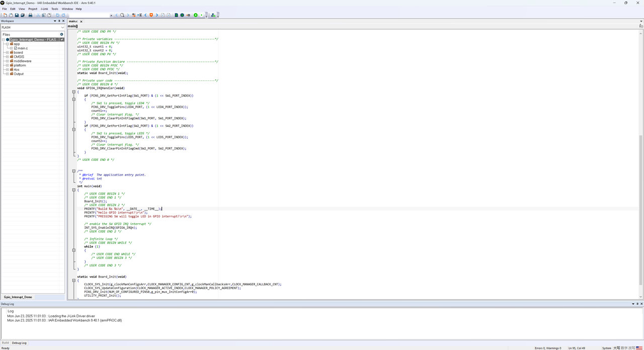This screenshot has height=350, width=644.
Task: Expand the middleware folder node
Action: pyautogui.click(x=7, y=61)
